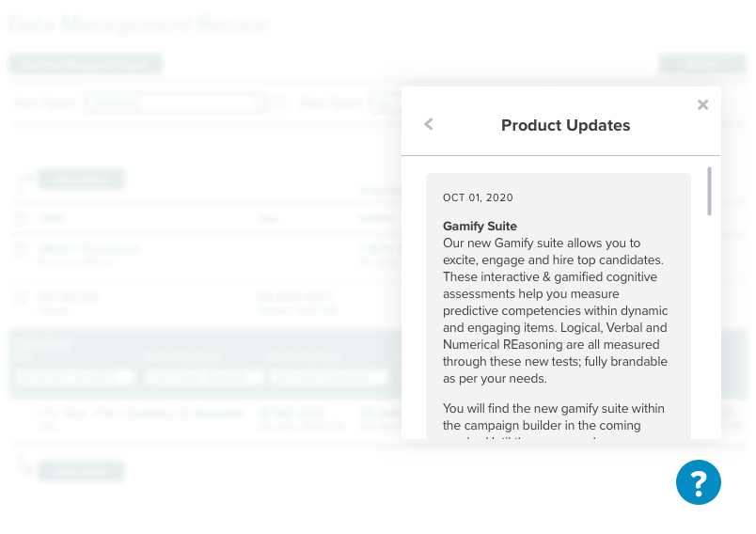756x534 pixels.
Task: Click the bulk-action button above the table
Action: [82, 179]
